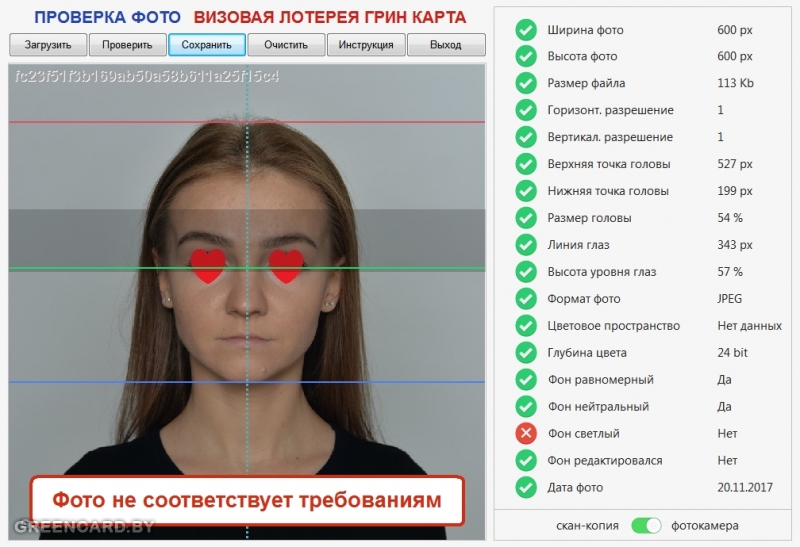Click the green check next to Размер файла

click(x=526, y=83)
